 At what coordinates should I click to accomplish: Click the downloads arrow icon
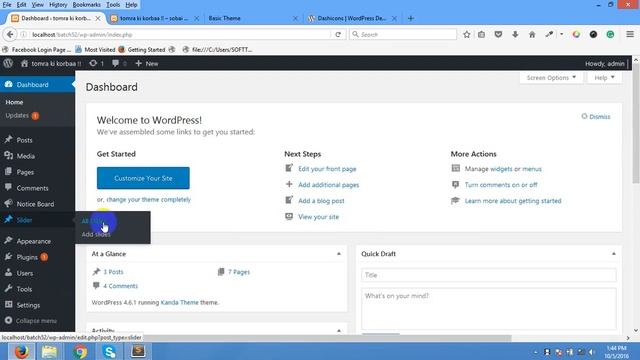coord(515,35)
